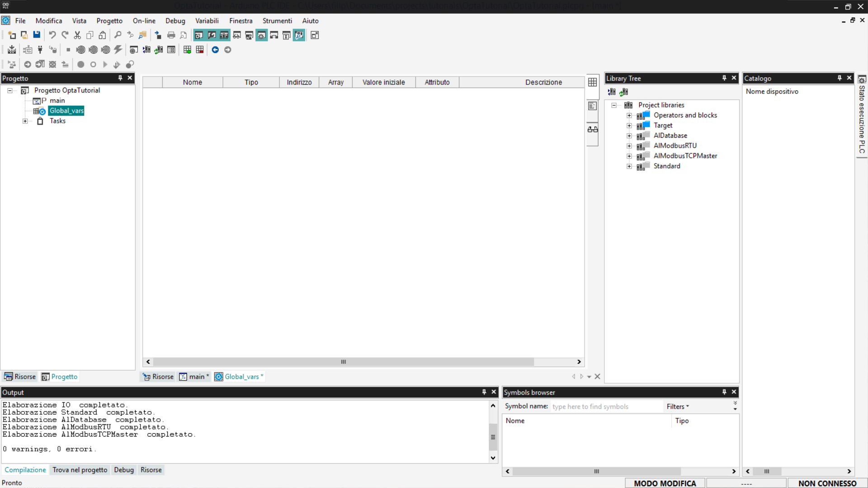Click the Tipo column header
868x488 pixels.
(251, 82)
